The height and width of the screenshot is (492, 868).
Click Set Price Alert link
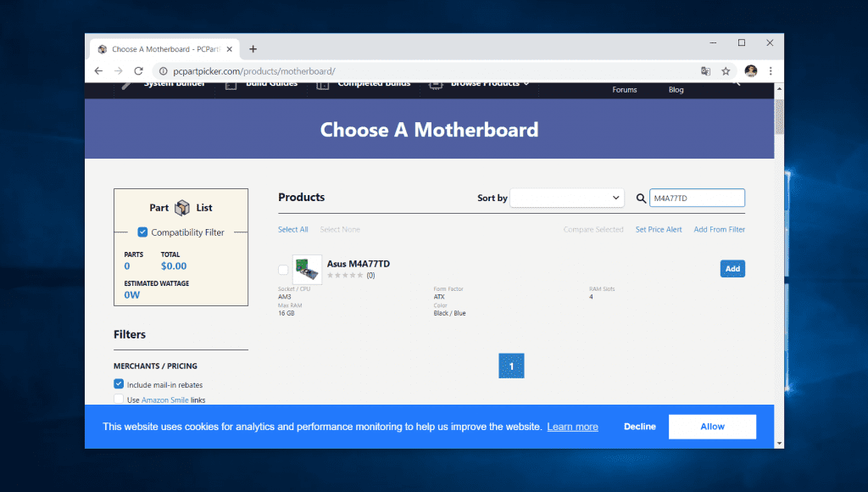[x=659, y=229]
